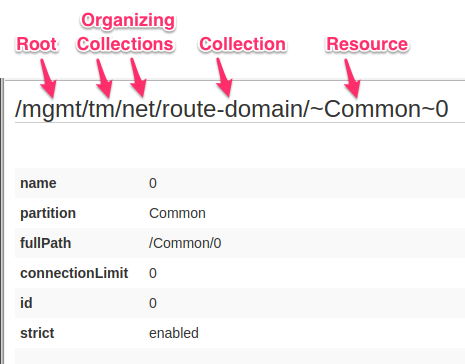The height and width of the screenshot is (364, 465).
Task: Click the 'fullPath' property label
Action: pos(46,243)
